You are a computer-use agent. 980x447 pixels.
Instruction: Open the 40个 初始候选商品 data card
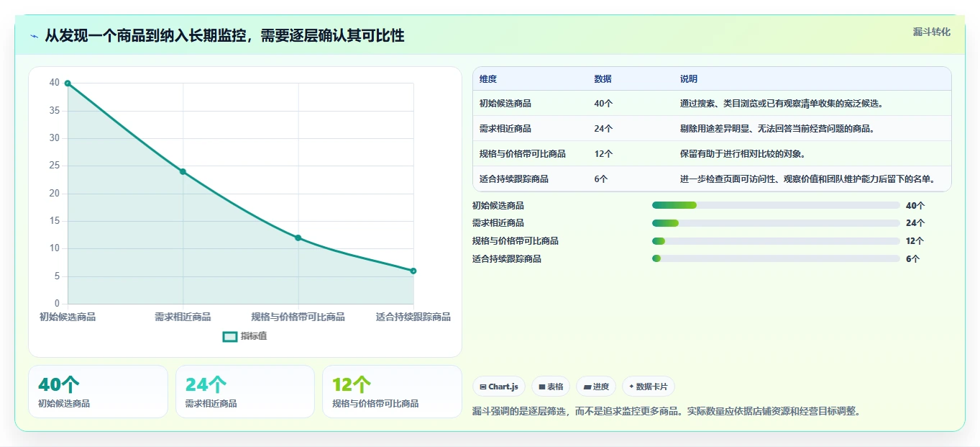pos(98,392)
